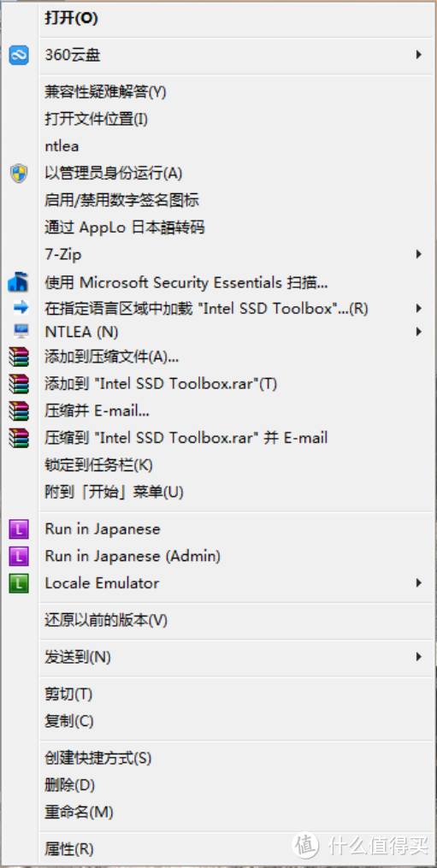Click the green Locale Emulator icon
437x868 pixels.
click(x=19, y=583)
